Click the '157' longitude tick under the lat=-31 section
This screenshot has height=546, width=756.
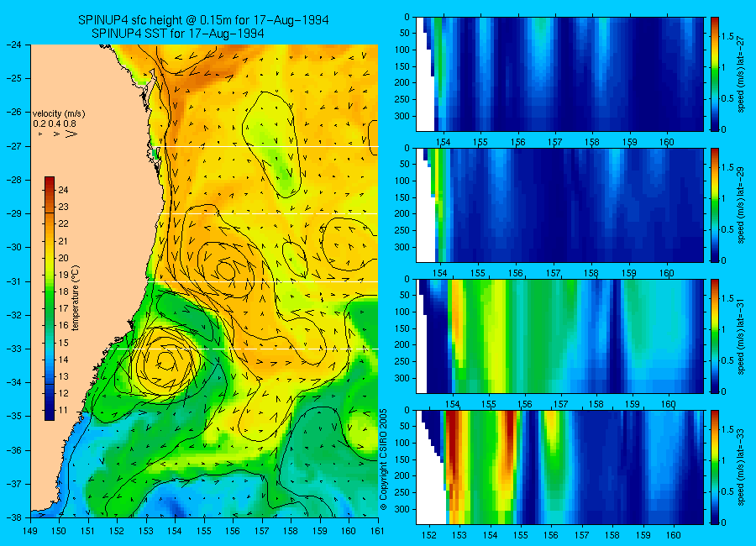click(x=561, y=404)
